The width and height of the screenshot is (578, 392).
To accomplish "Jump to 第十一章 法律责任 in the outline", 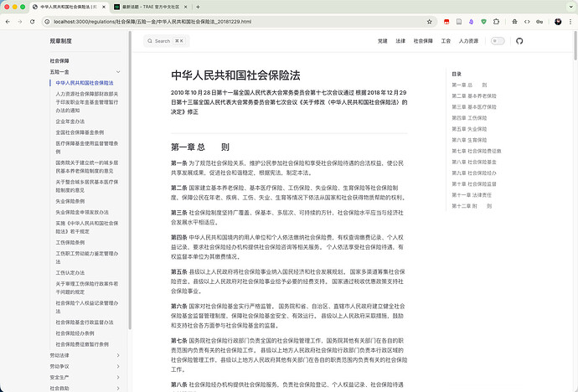I will 472,194.
